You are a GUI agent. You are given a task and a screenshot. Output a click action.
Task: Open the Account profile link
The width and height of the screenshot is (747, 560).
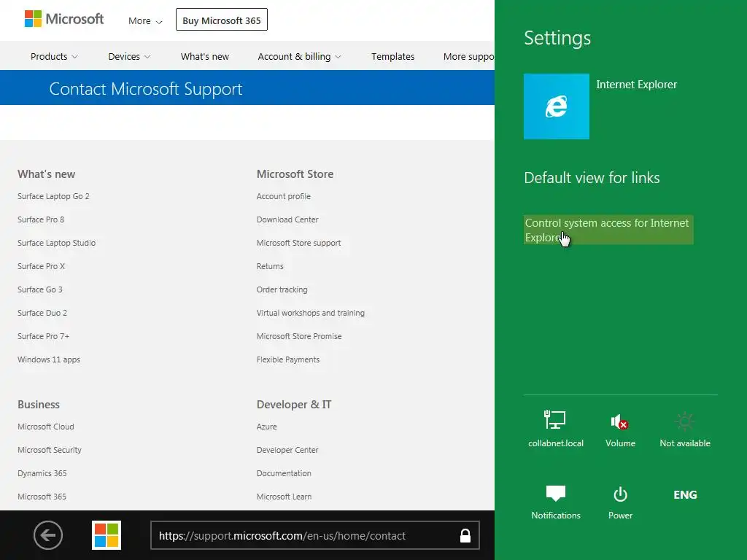click(284, 196)
